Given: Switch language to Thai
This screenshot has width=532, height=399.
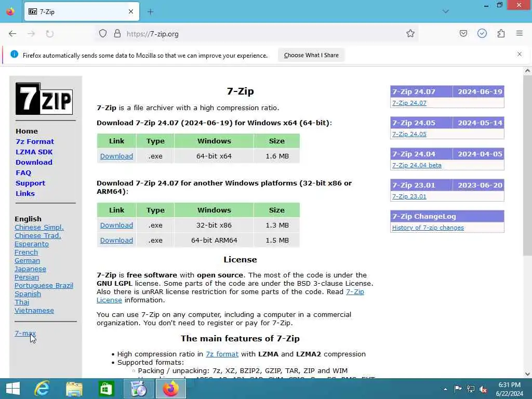Looking at the screenshot, I should tap(22, 302).
